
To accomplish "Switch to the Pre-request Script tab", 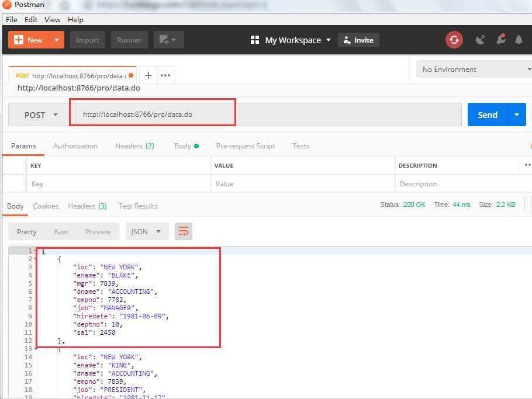I will click(x=246, y=146).
